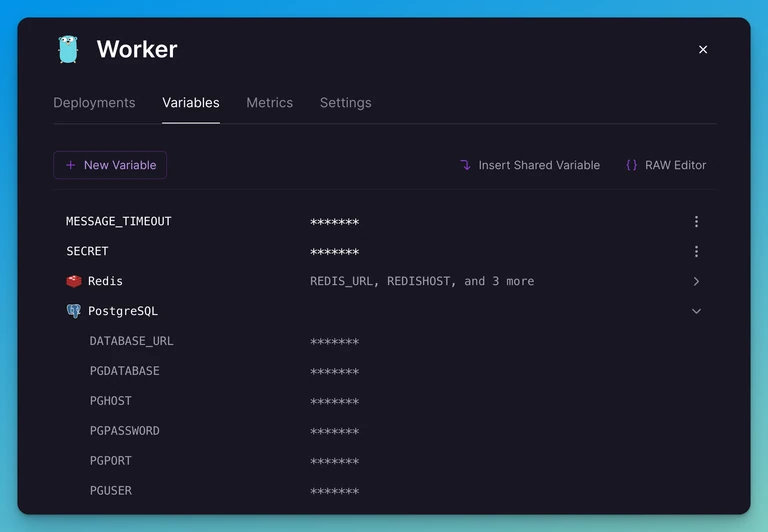Reveal the masked PGUSER value
The image size is (768, 532).
[x=335, y=491]
